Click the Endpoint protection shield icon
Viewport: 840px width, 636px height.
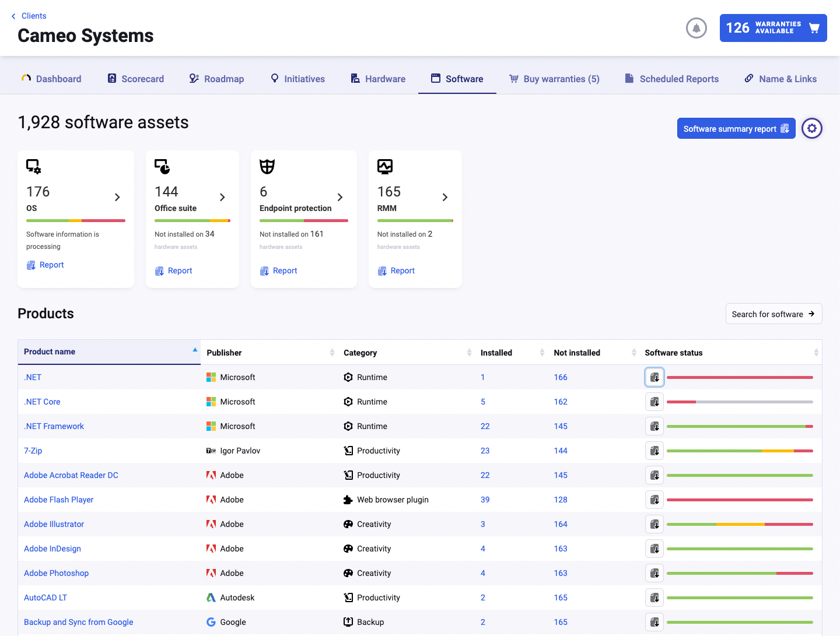click(267, 166)
